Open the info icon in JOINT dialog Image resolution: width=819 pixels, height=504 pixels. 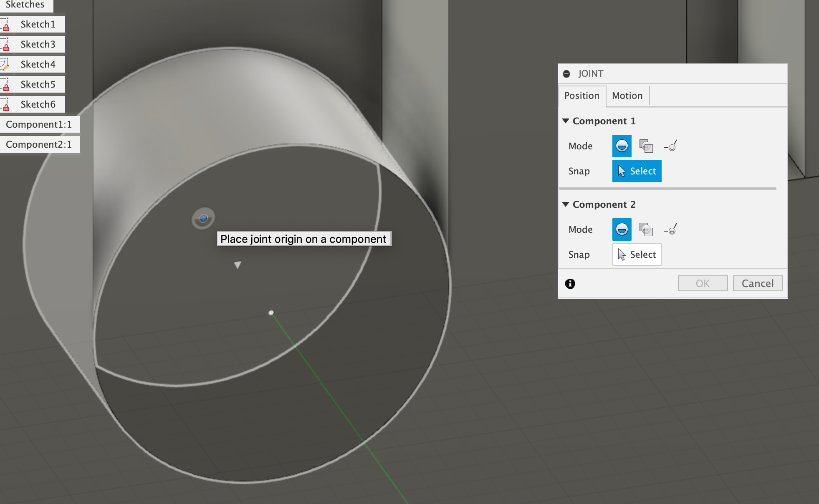570,284
